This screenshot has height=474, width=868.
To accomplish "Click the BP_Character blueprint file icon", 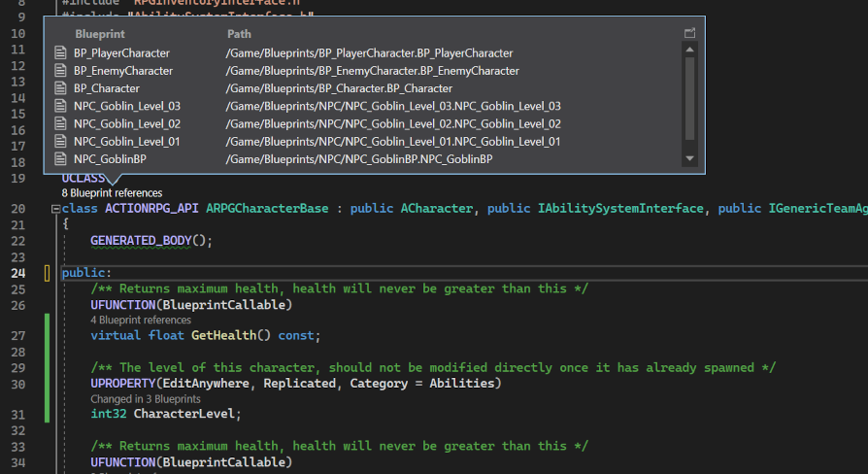I will click(x=61, y=88).
